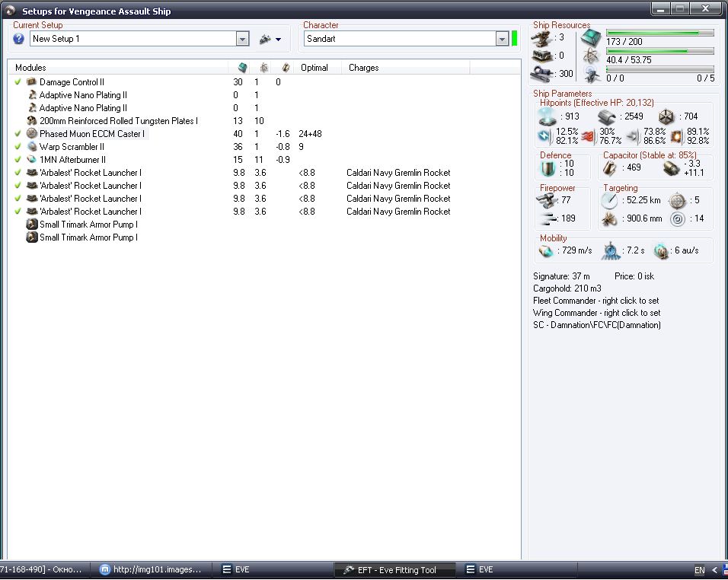Screen dimensions: 728x580
Task: Toggle third 'Arbalest' Rocket Launcher active checkmark
Action: (x=18, y=199)
